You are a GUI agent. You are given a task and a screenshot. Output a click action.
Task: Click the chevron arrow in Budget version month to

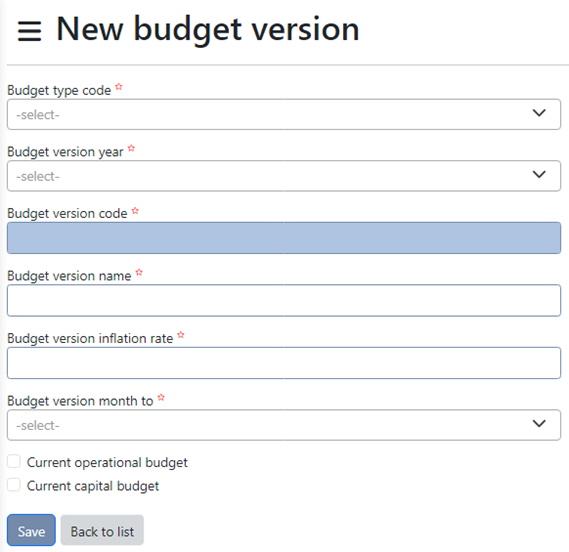tap(539, 424)
